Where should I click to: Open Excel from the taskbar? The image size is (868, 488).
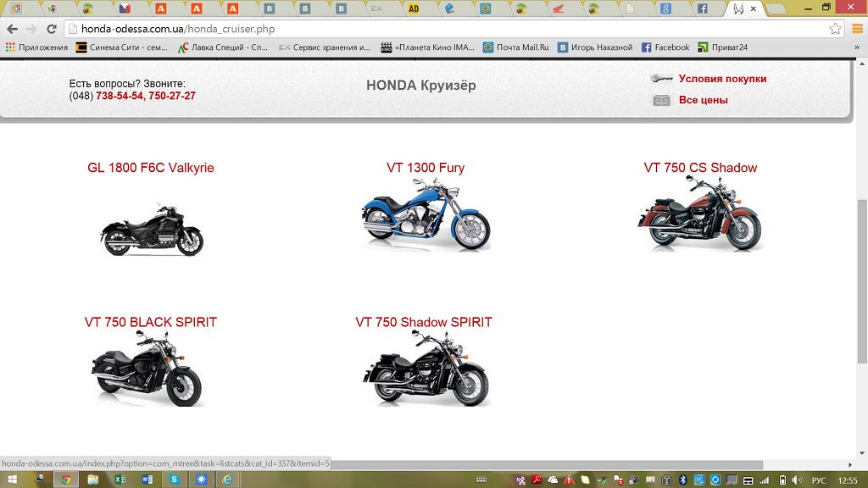coord(120,480)
